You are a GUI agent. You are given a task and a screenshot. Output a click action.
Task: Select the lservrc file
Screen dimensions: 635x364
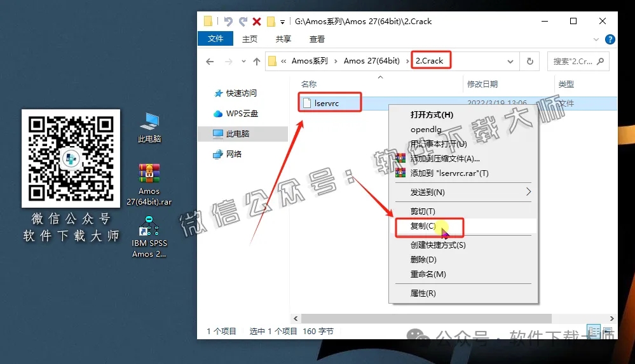click(327, 104)
